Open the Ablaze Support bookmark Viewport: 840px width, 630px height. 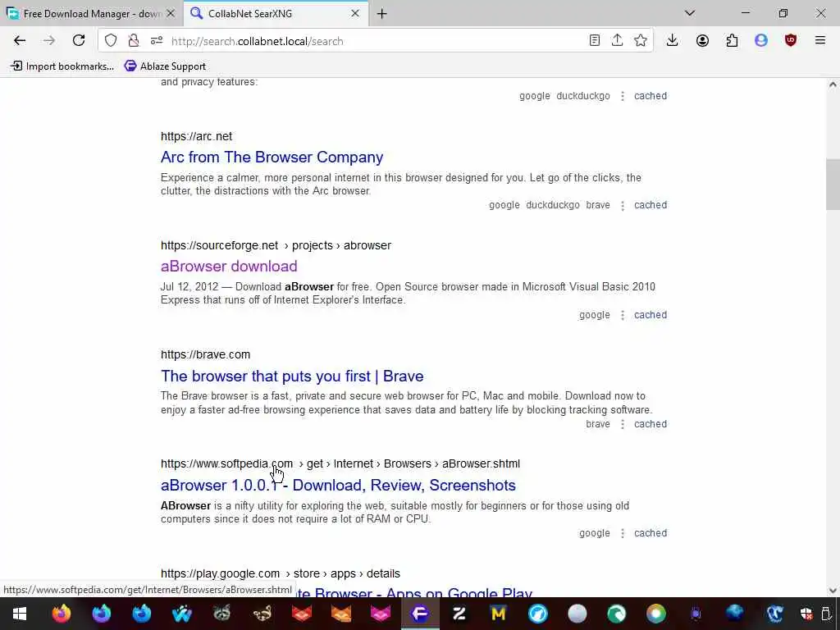coord(165,66)
